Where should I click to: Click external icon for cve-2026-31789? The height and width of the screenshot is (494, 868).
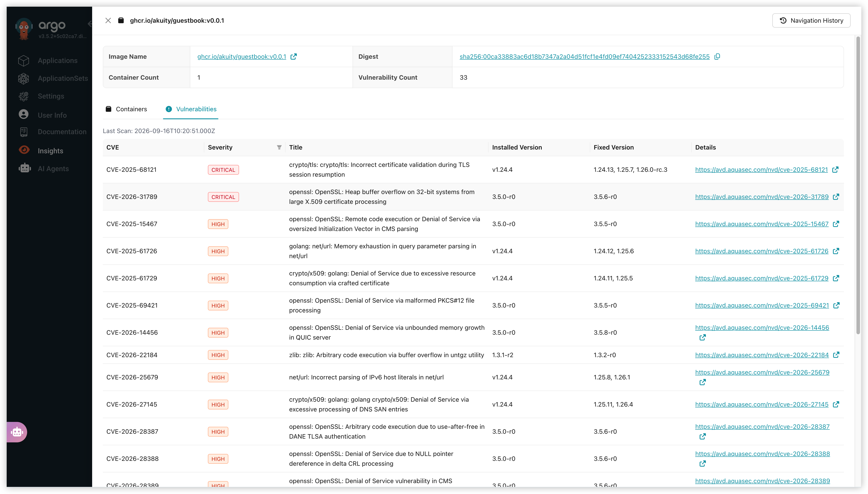coord(836,197)
